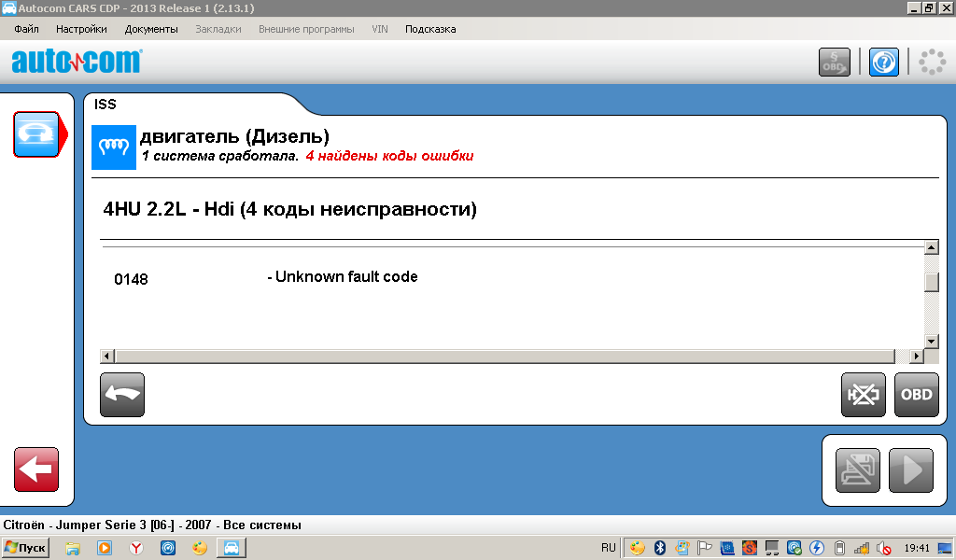Click the vertical scrollbar thumb
956x560 pixels.
pyautogui.click(x=931, y=282)
